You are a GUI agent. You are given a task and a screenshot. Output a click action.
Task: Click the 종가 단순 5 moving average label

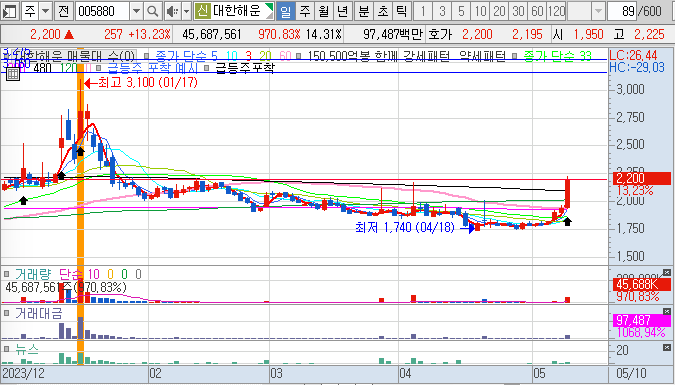click(186, 56)
